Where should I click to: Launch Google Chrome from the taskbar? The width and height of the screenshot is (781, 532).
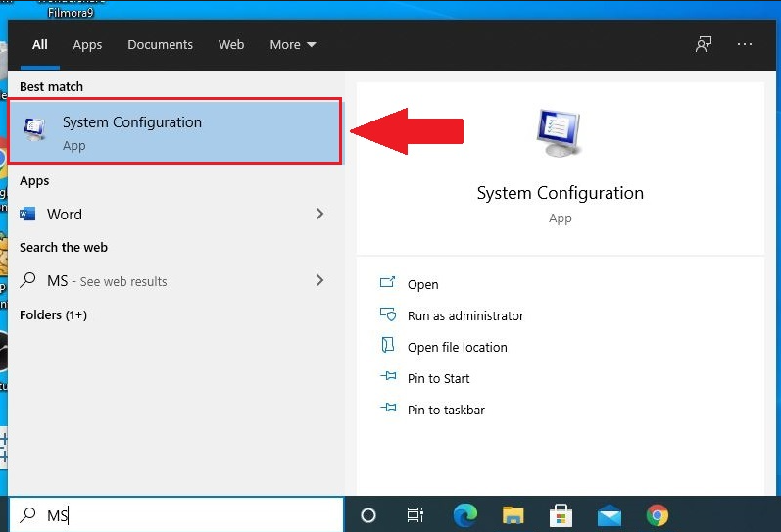click(657, 515)
